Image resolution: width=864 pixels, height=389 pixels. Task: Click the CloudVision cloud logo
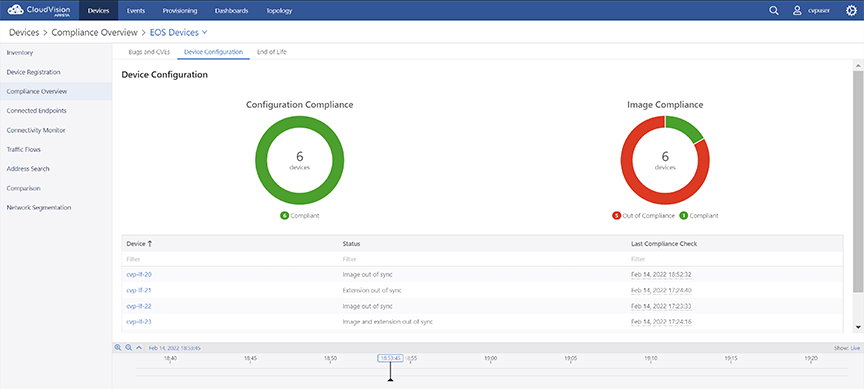(15, 9)
